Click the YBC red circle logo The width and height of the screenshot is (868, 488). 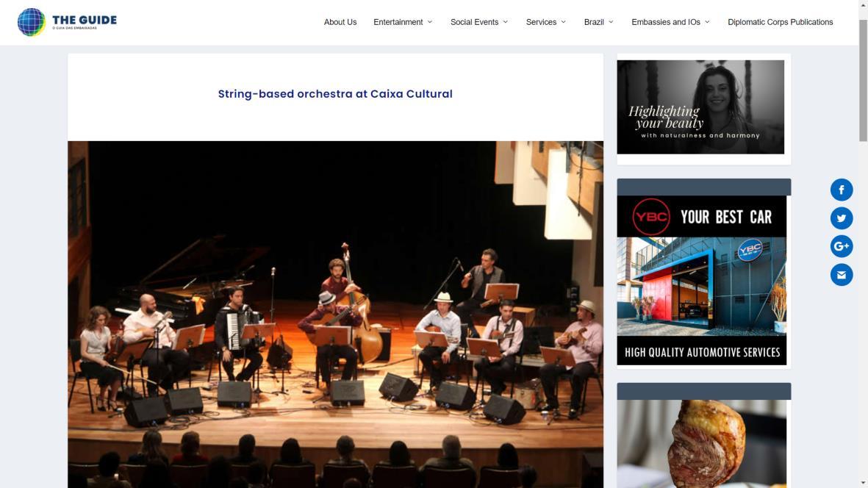[651, 217]
